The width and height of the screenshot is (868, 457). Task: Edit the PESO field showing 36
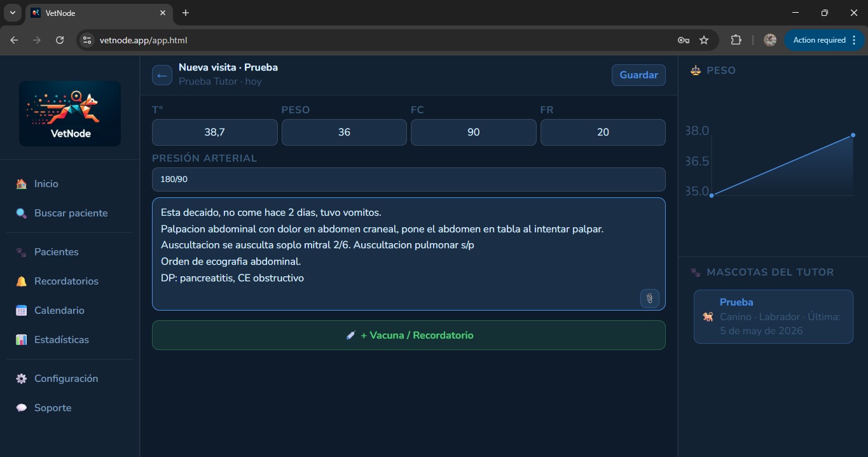tap(344, 132)
